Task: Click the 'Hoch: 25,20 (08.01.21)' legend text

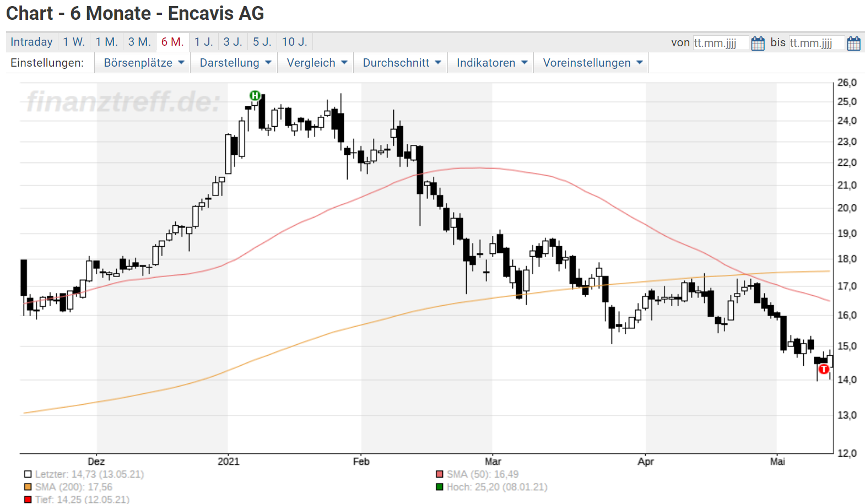Action: tap(497, 487)
